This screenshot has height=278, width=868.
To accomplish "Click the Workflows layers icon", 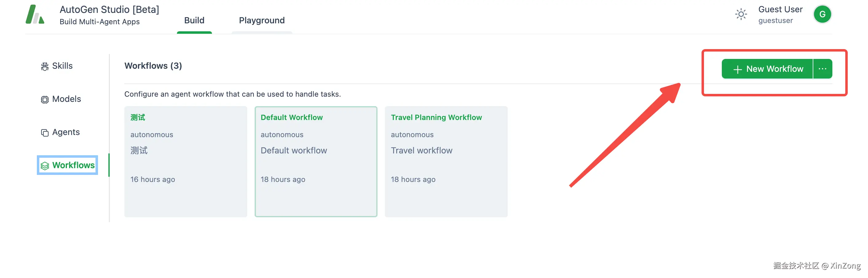I will click(x=45, y=166).
